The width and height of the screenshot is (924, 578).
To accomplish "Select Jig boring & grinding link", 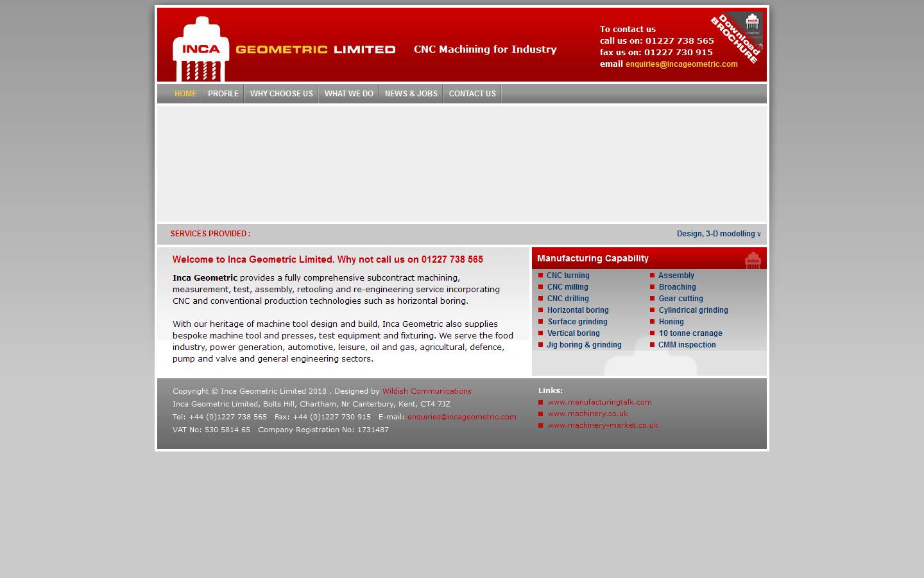I will tap(584, 345).
